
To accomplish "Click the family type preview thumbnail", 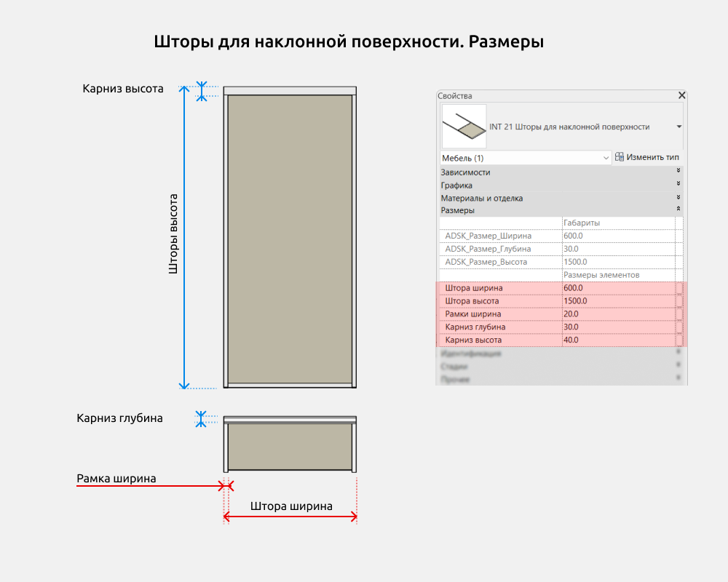I will point(464,127).
